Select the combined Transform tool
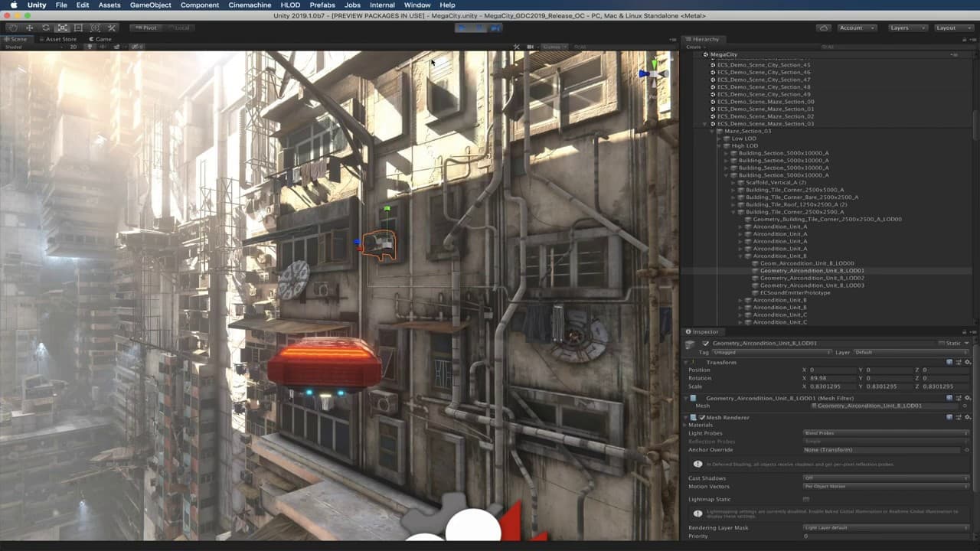The height and width of the screenshot is (551, 980). coord(95,28)
